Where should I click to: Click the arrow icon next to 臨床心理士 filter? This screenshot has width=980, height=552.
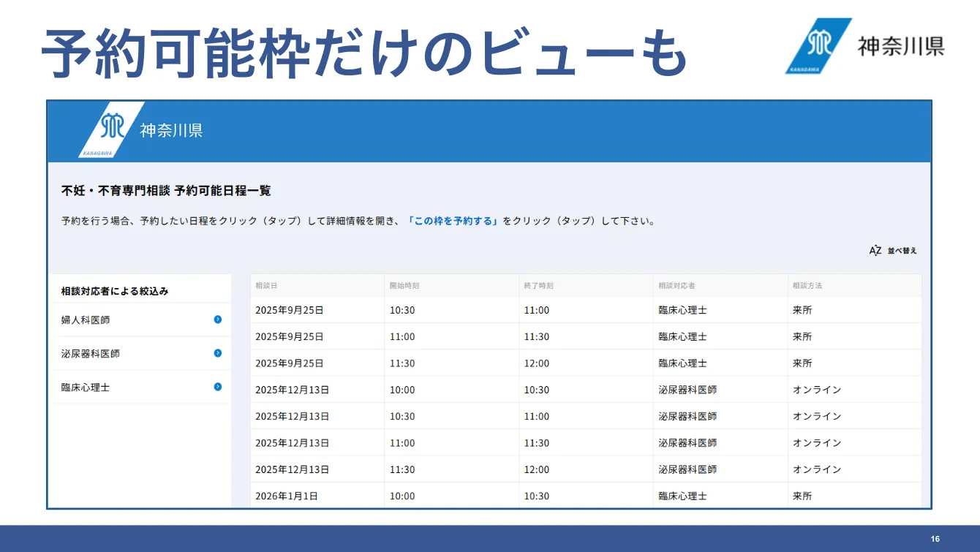pos(218,387)
